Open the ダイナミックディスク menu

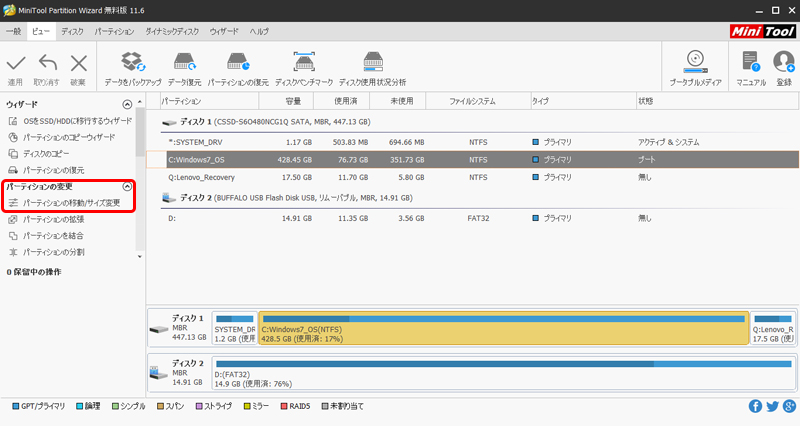[172, 32]
